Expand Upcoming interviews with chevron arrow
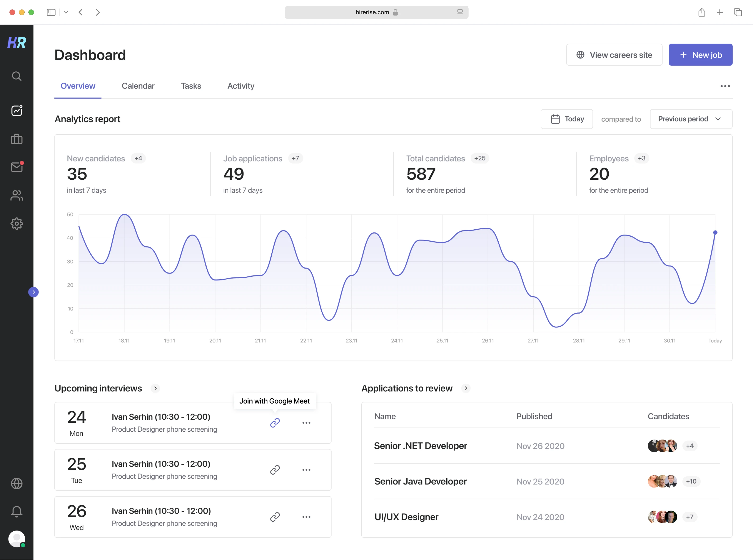The width and height of the screenshot is (753, 560). pos(155,388)
